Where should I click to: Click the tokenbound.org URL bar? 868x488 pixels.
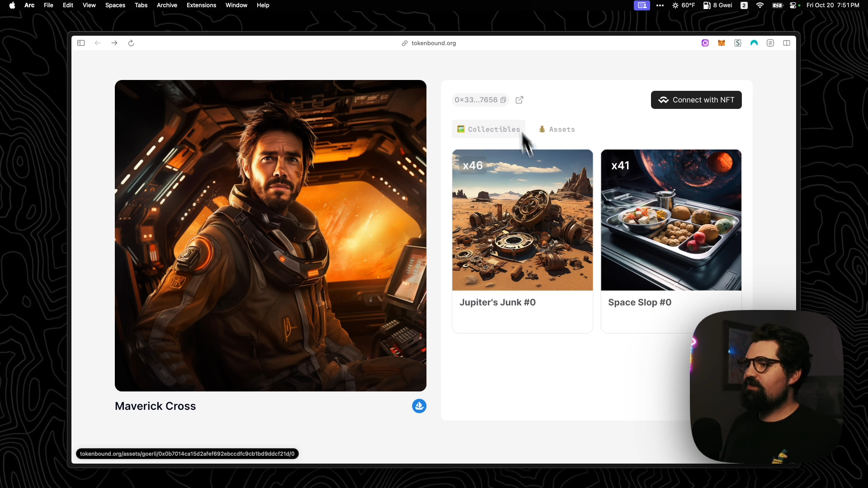click(x=434, y=43)
